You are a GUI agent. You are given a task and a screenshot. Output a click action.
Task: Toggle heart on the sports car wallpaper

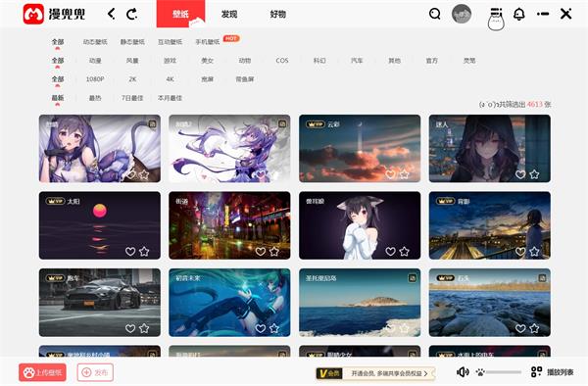point(130,328)
